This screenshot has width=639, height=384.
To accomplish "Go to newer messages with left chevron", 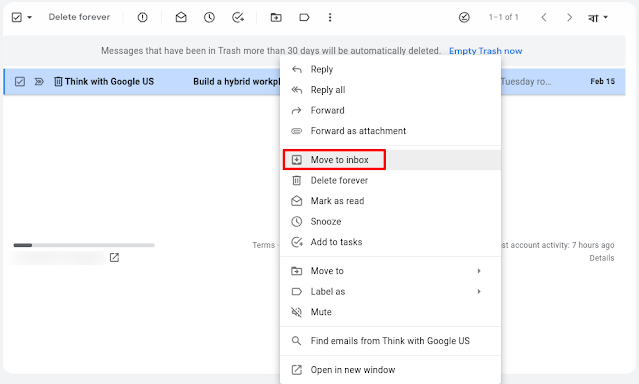I will pyautogui.click(x=544, y=17).
